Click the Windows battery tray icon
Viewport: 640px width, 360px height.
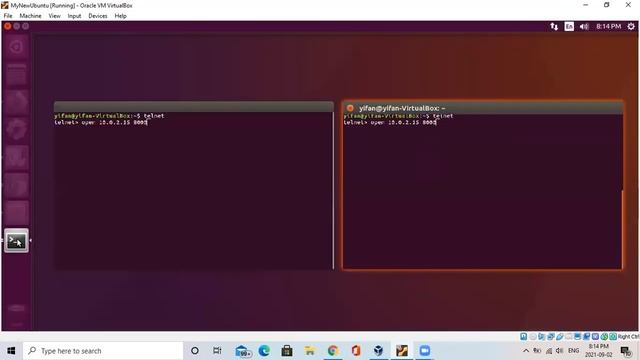(537, 351)
